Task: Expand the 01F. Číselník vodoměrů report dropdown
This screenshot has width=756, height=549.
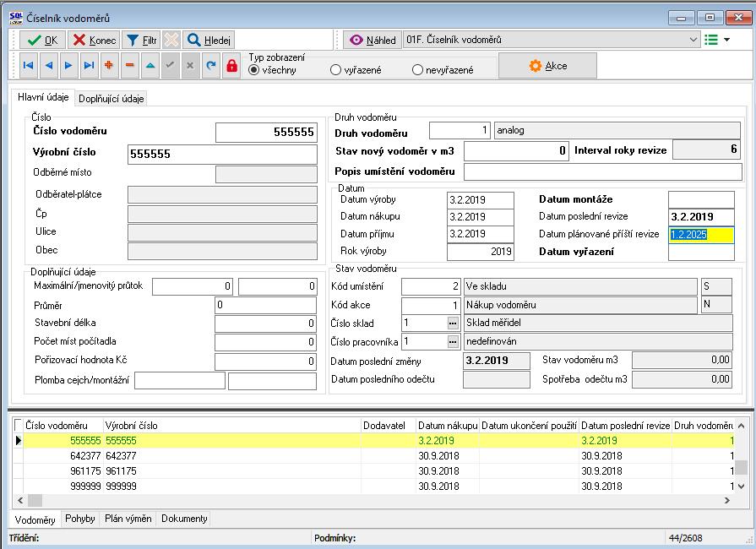Action: [693, 40]
